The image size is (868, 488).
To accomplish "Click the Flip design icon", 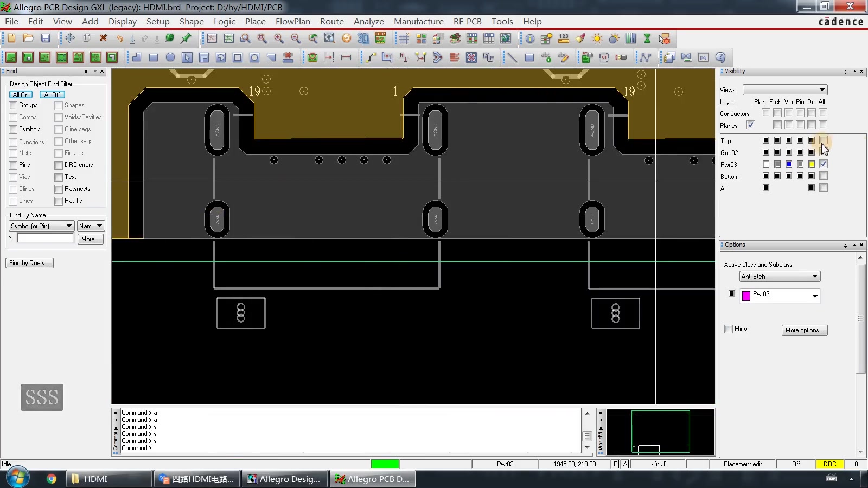I will [380, 38].
